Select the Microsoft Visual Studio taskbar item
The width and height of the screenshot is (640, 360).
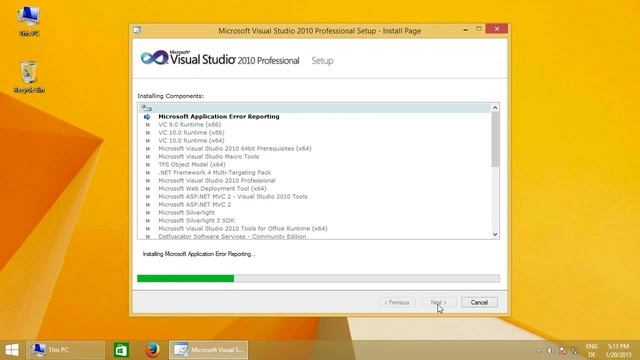coord(209,350)
